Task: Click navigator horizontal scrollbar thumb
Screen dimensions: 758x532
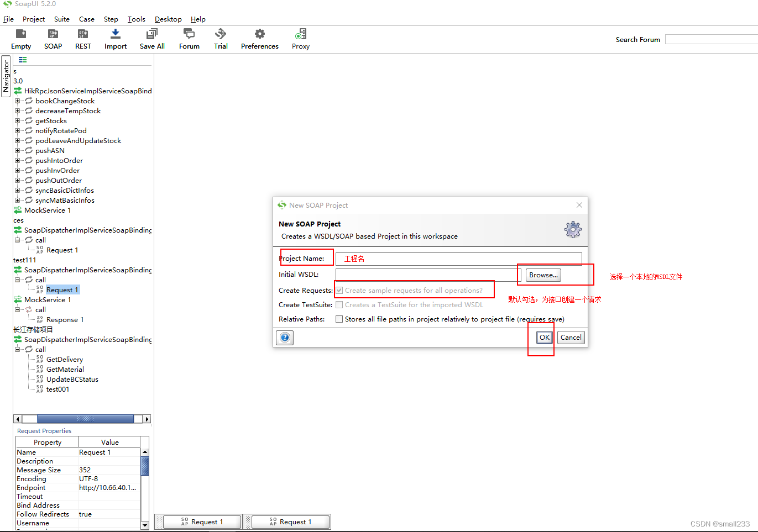Action: 86,419
